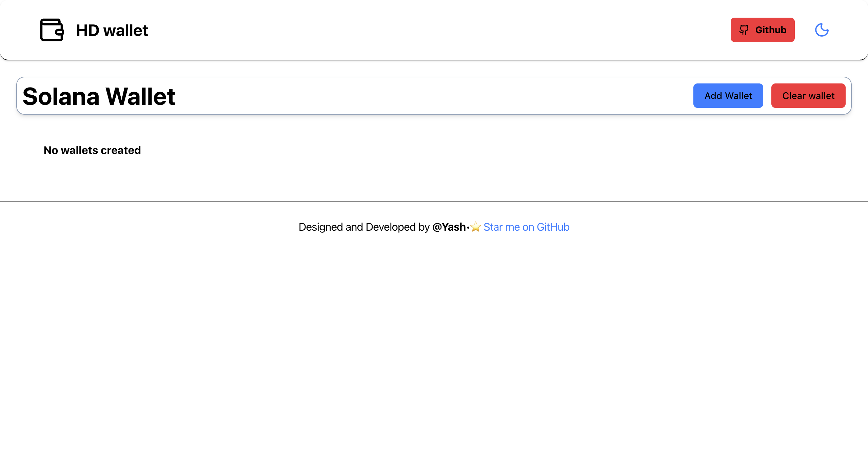Viewport: 868px width, 460px height.
Task: Open the Star me on GitHub link
Action: [x=526, y=227]
